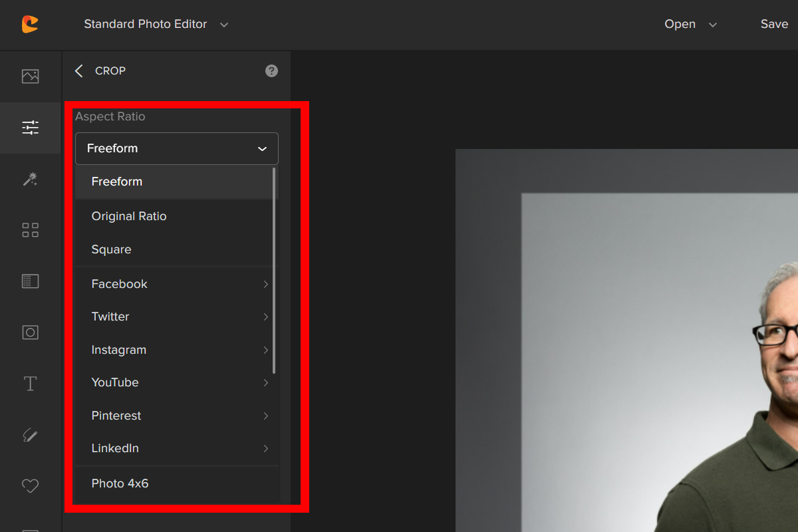Open the Drawing brush icon
This screenshot has width=798, height=532.
point(30,435)
